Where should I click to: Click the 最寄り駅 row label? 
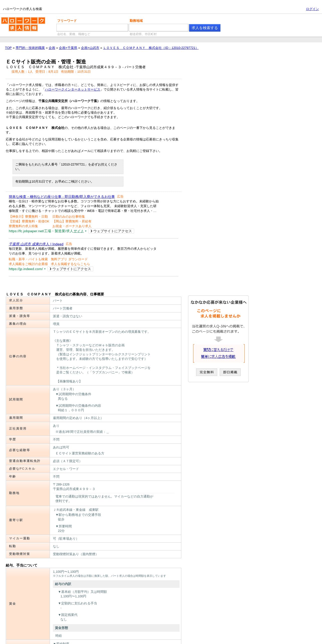pyautogui.click(x=16, y=520)
